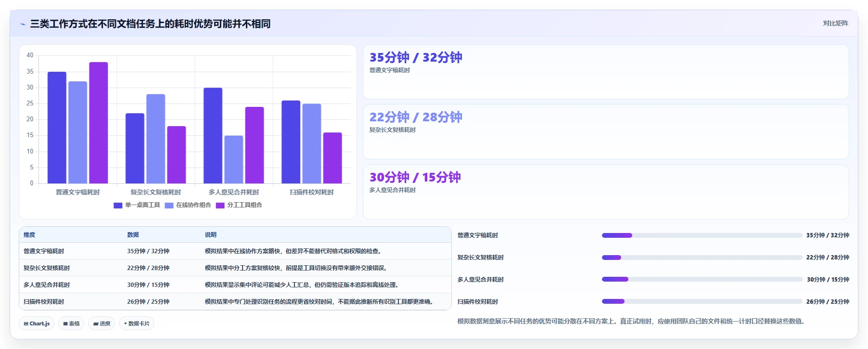
Task: Click the 分工工具组合 bar for 普通文字稿耗时
Action: coord(98,123)
